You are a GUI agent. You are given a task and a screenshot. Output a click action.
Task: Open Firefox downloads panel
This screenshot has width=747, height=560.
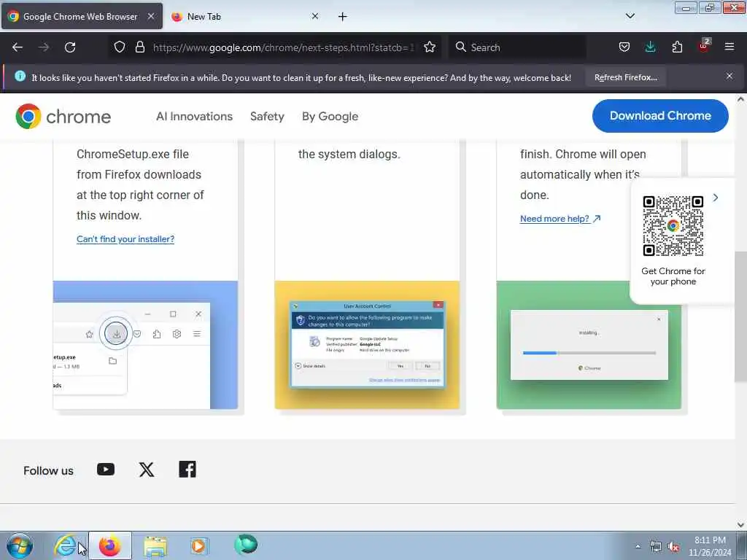(x=650, y=47)
